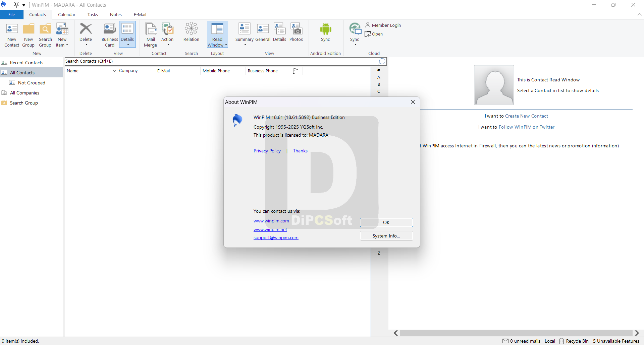Click the search magnifier icon
The width and height of the screenshot is (644, 345).
[382, 61]
